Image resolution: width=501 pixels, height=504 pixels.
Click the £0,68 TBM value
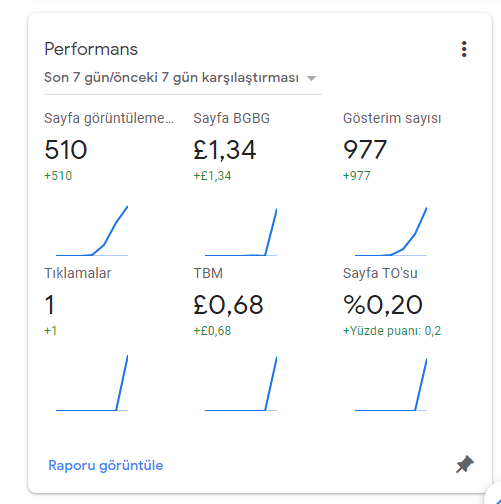point(228,305)
